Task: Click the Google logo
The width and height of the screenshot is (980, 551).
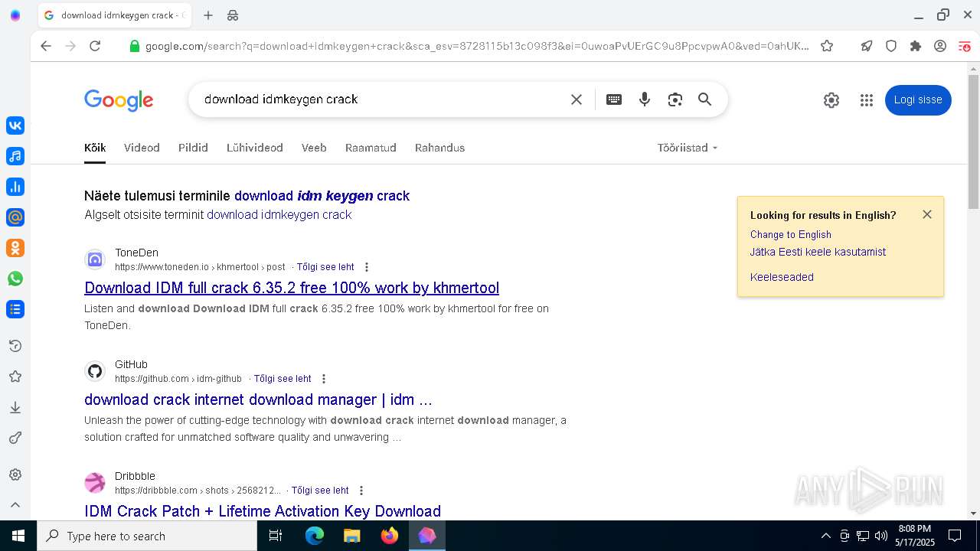Action: click(x=119, y=100)
